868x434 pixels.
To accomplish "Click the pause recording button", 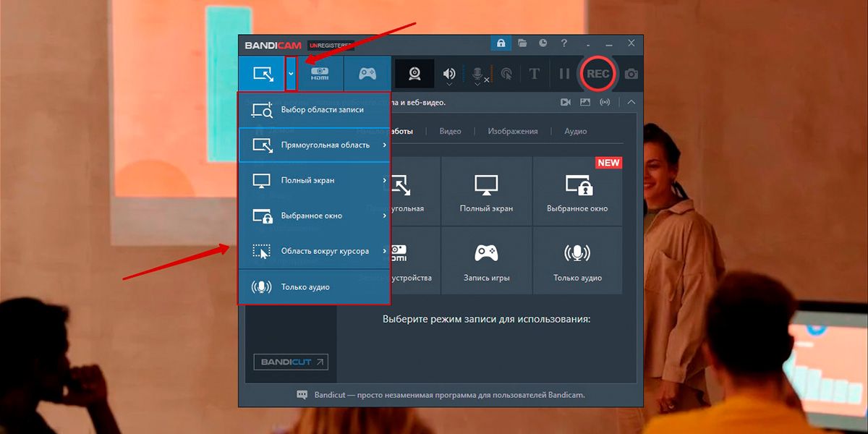I will point(564,73).
